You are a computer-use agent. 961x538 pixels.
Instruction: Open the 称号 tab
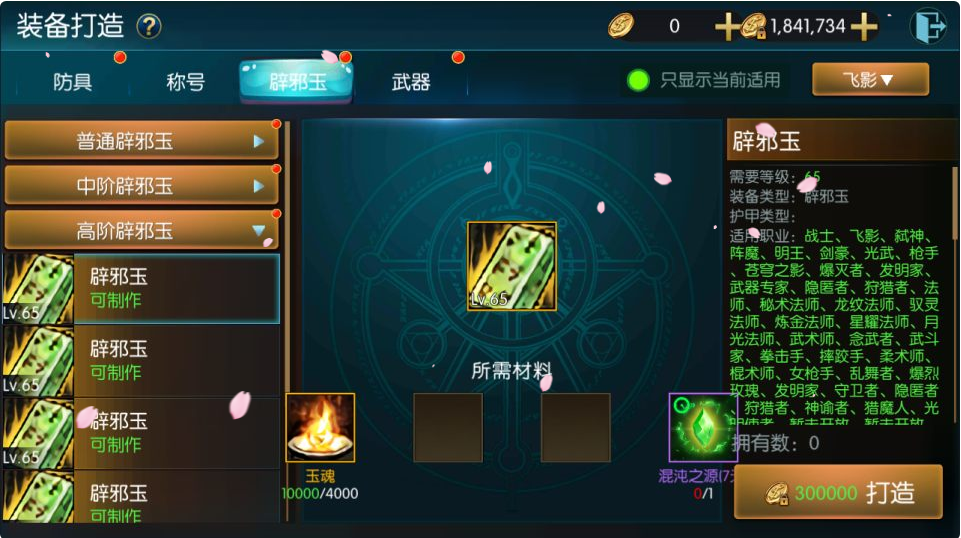point(185,82)
